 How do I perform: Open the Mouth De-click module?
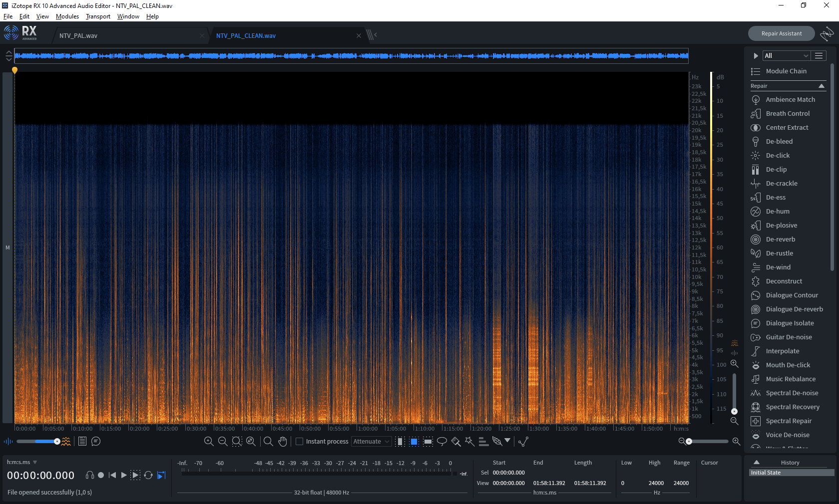(x=788, y=365)
